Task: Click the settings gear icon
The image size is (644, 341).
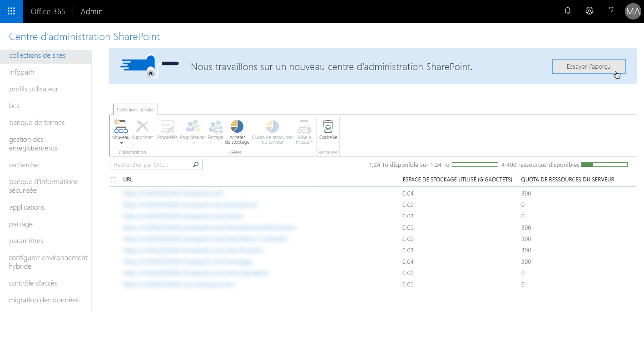Action: (x=589, y=10)
